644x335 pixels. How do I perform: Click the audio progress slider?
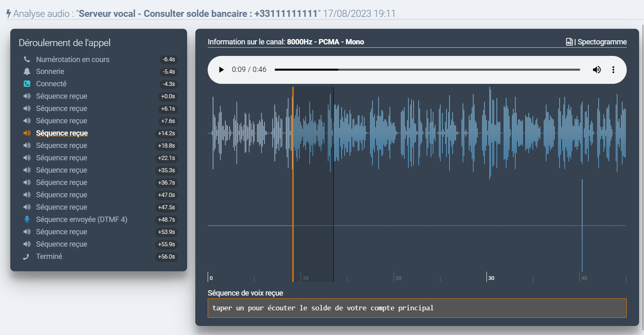427,69
